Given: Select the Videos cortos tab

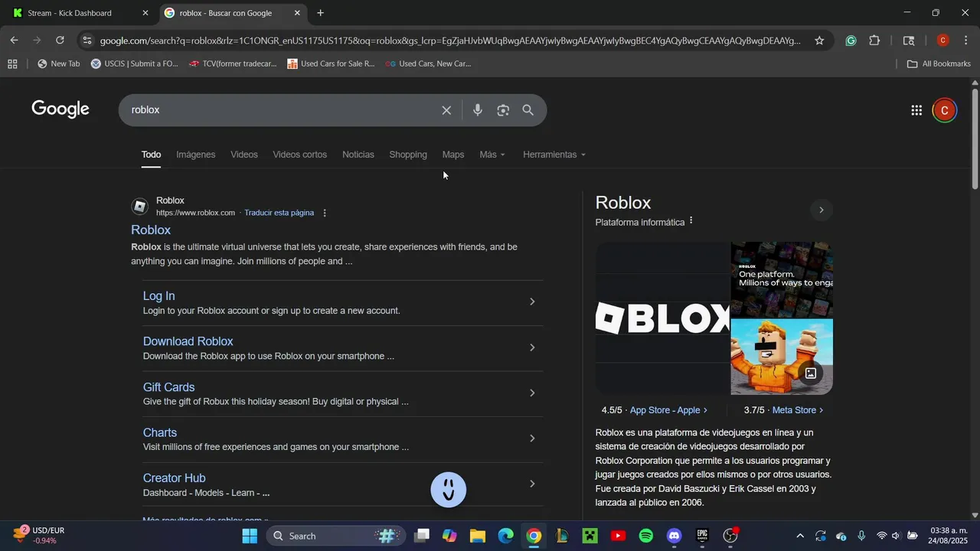Looking at the screenshot, I should point(300,155).
